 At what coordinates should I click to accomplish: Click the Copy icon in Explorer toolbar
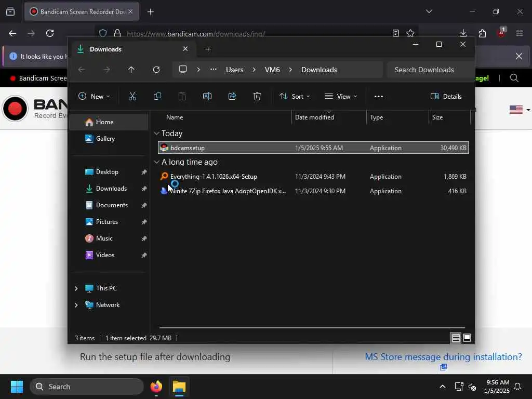157,97
